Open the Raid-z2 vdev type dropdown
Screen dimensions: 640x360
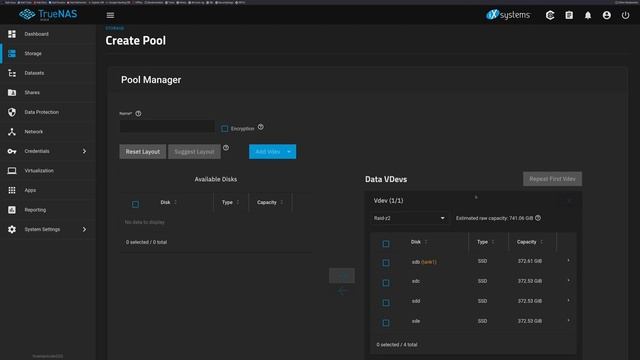409,218
